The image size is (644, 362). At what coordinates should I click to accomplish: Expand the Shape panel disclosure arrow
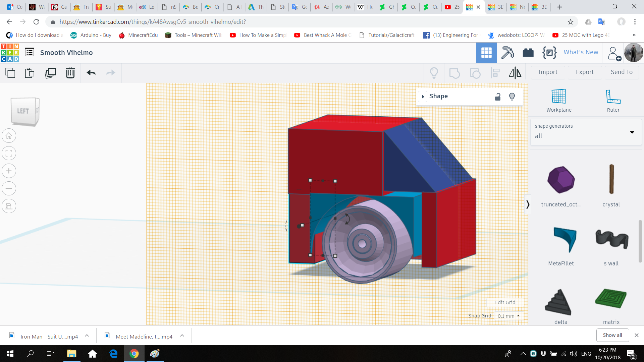(423, 97)
